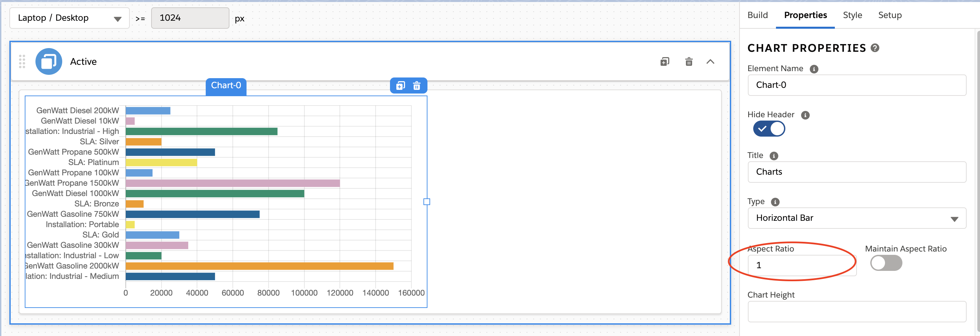Click the GenWatt Propane 1500kW pink bar
Screen dimensions: 980x336
(233, 183)
